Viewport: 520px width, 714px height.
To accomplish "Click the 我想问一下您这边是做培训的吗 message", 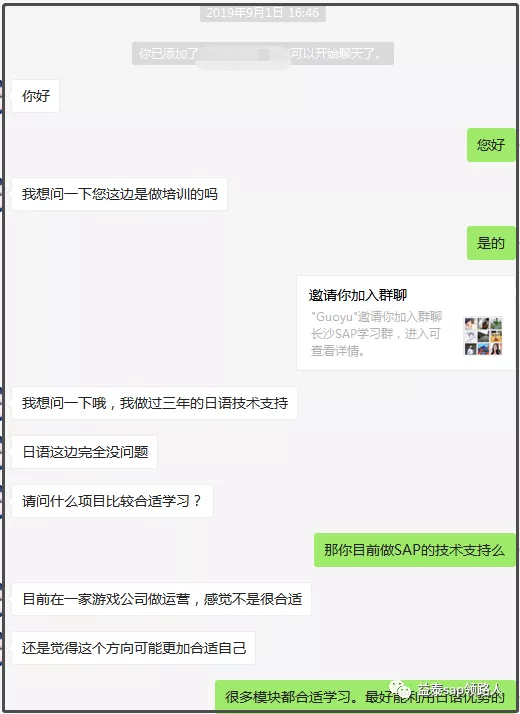I will point(119,194).
